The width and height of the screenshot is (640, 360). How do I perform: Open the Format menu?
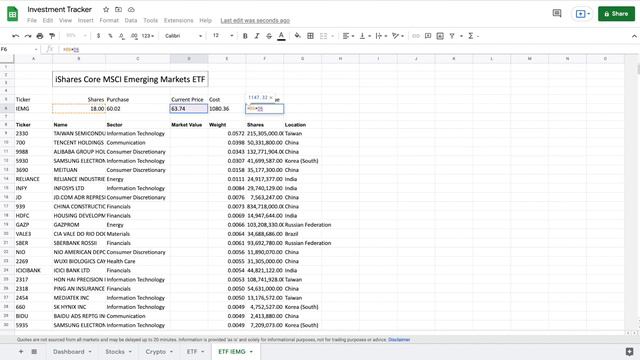[109, 20]
